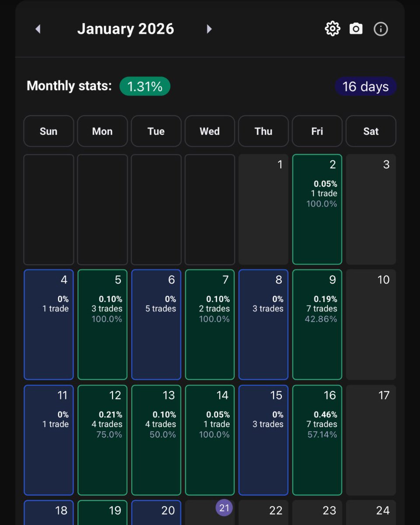
Task: Select the Sun weekday header
Action: (49, 131)
